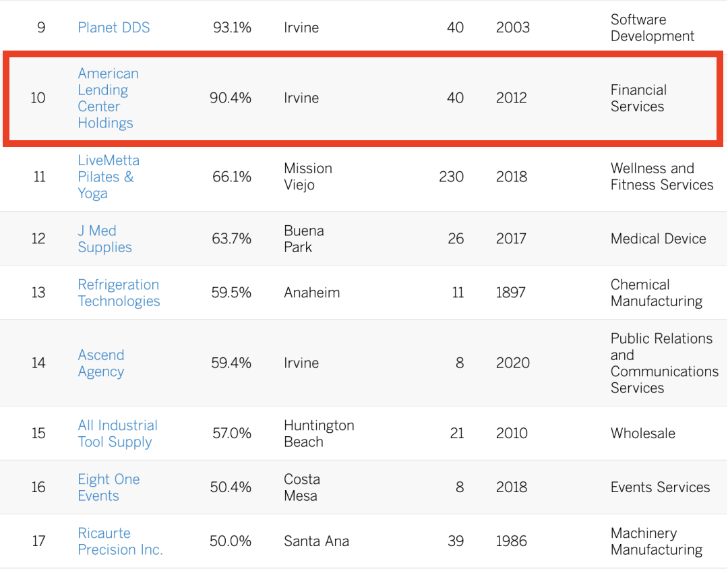Screen dimensions: 728x569
Task: Open the Planet DDS company link
Action: tap(113, 28)
